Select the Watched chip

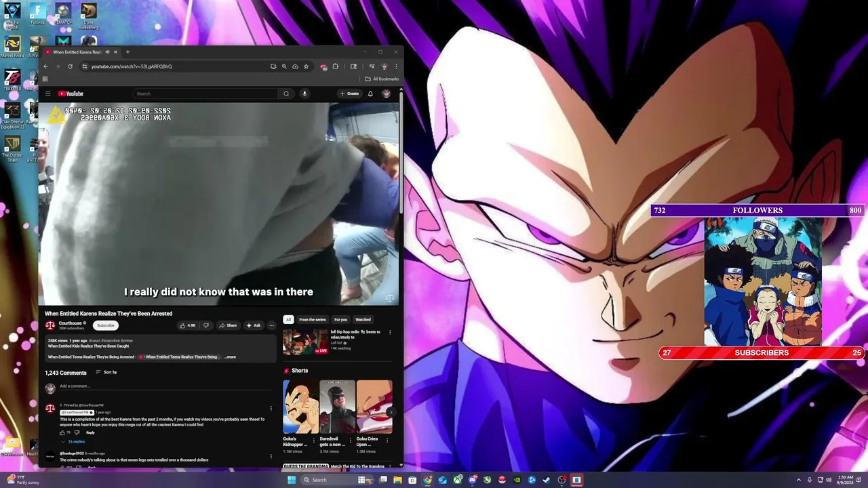tap(363, 319)
